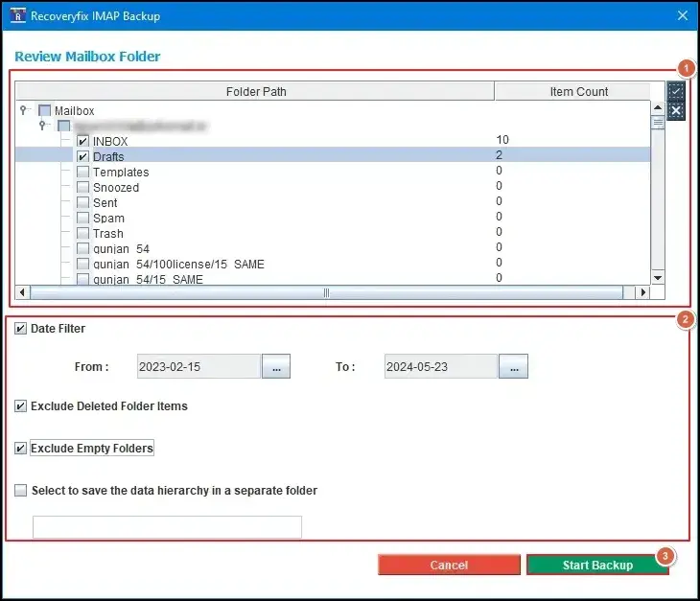Collapse the blurred account tree node
The image size is (700, 601).
point(42,125)
